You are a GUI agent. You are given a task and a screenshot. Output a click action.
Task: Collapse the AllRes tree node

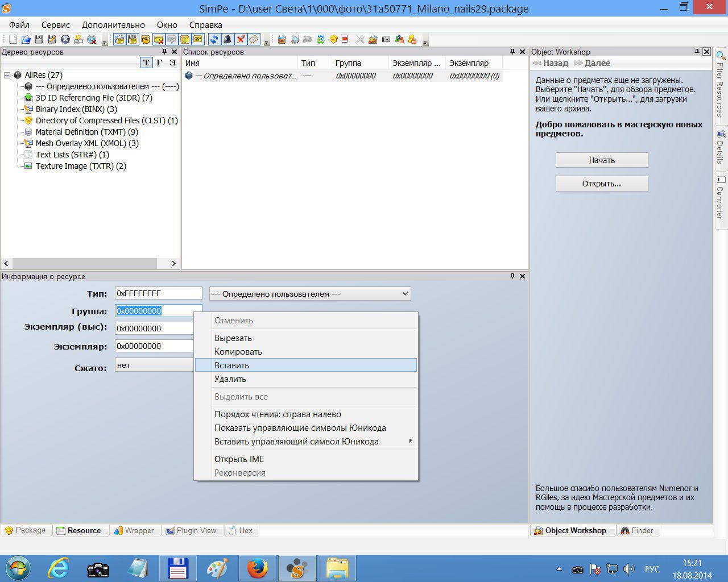[7, 75]
